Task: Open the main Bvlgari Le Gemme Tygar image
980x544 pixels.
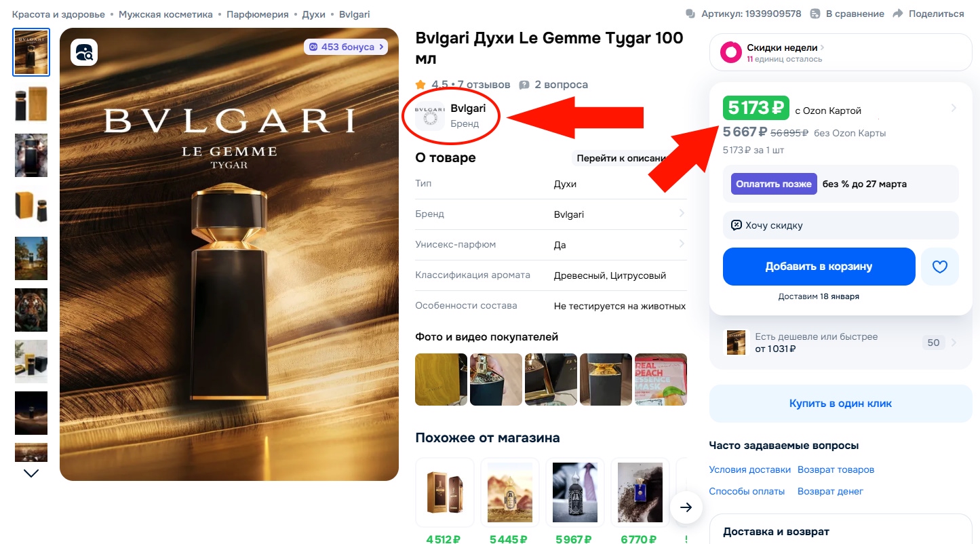Action: tap(229, 254)
